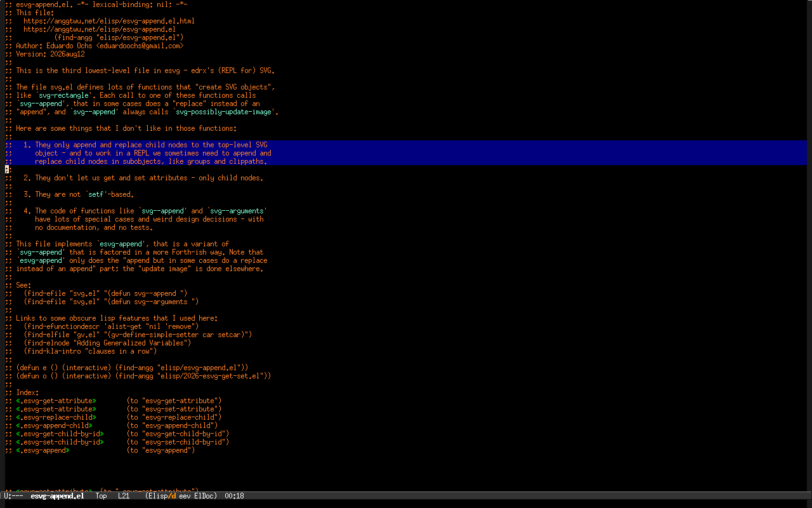Viewport: 812px width, 508px height.
Task: Click the «.esvg-append-child» index anchor
Action: (54, 425)
